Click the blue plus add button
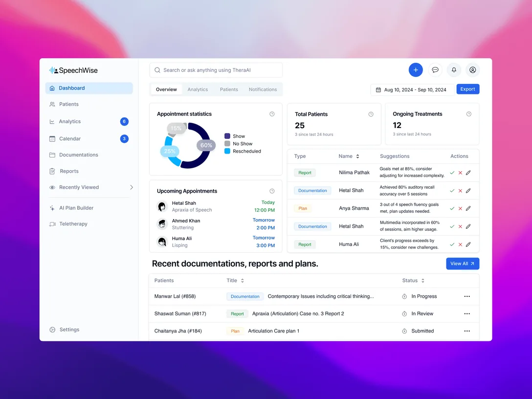The image size is (532, 399). pos(416,70)
